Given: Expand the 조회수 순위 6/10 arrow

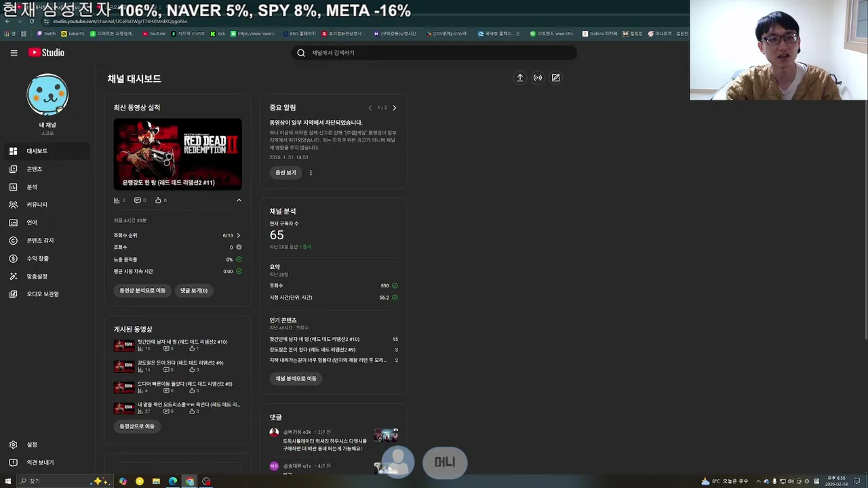Looking at the screenshot, I should 238,235.
